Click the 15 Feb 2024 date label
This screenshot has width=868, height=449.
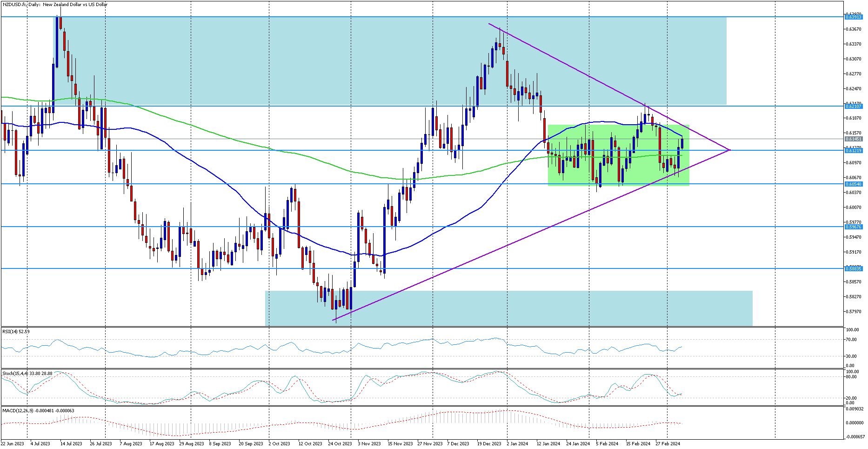(638, 444)
